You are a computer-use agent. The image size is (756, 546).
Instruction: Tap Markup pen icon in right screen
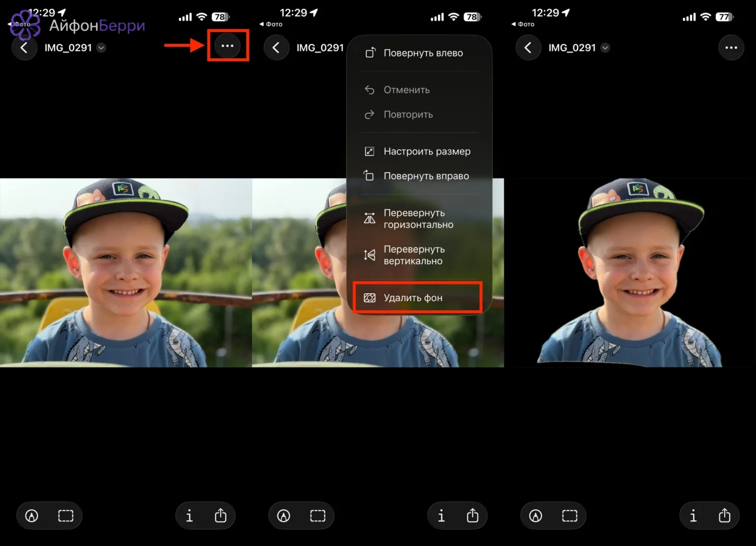(x=536, y=516)
